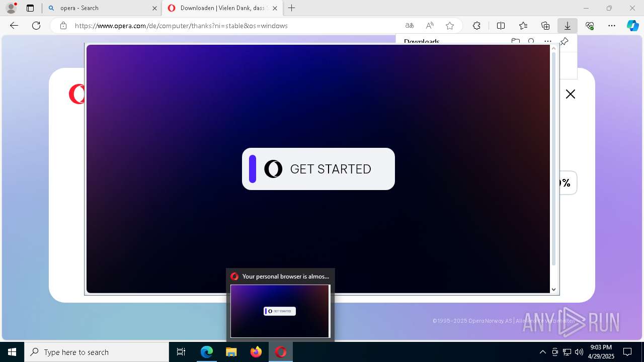Viewport: 644px width, 362px height.
Task: Toggle split screen view
Action: tap(501, 26)
